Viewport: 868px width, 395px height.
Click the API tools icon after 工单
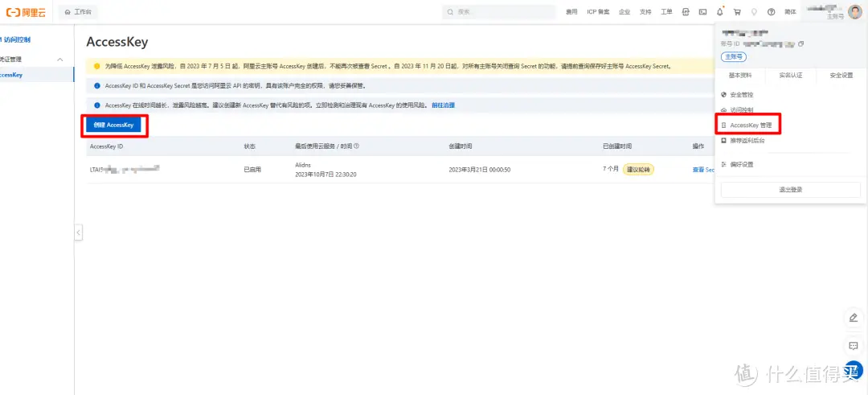686,11
